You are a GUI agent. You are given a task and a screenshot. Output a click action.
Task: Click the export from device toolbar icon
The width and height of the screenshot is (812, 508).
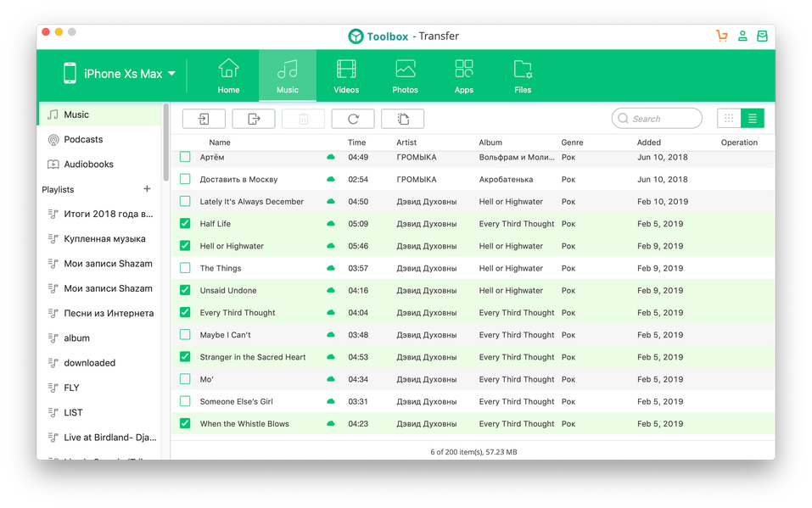click(253, 119)
